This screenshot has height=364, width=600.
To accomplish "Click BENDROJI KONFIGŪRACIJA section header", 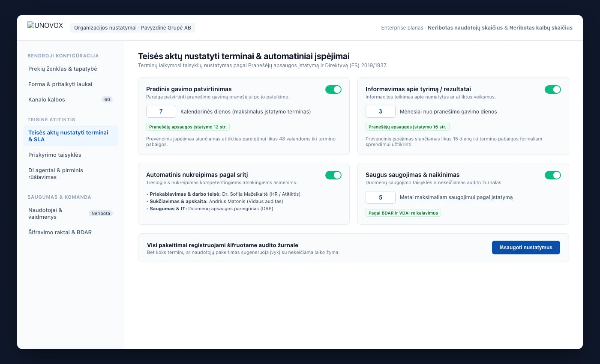I will point(63,56).
